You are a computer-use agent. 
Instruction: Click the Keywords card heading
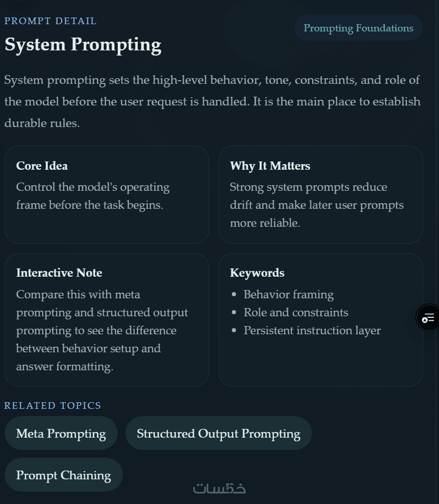(x=257, y=273)
